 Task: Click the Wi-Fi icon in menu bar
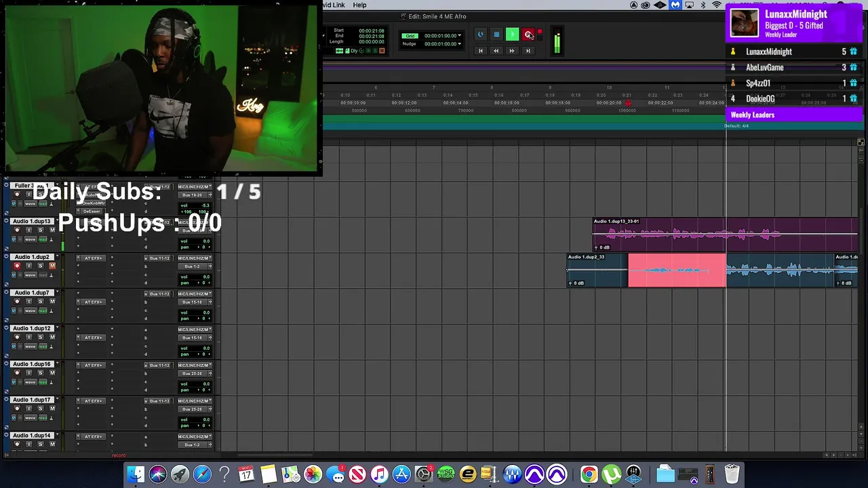click(717, 5)
